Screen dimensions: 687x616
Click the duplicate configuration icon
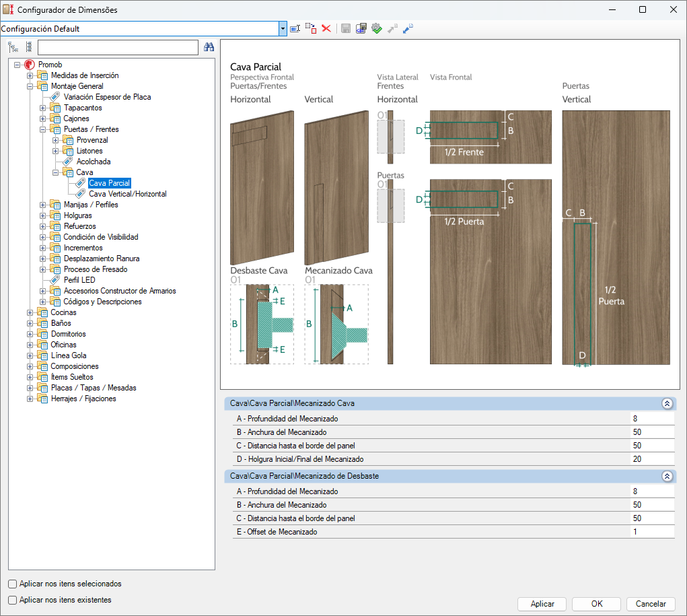pos(310,29)
